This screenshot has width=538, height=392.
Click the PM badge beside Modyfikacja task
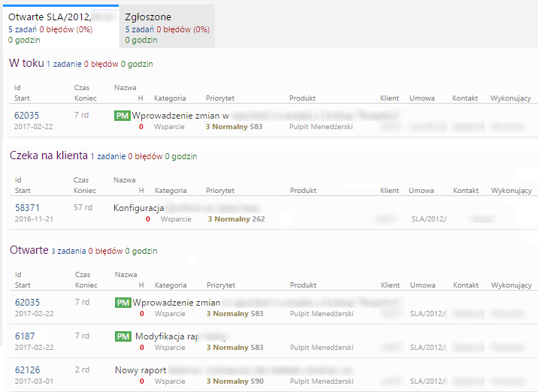click(x=122, y=336)
